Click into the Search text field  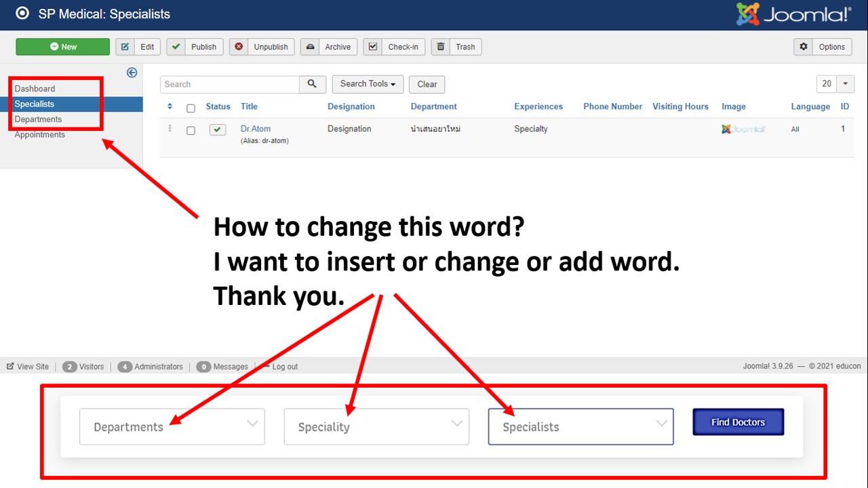click(230, 84)
